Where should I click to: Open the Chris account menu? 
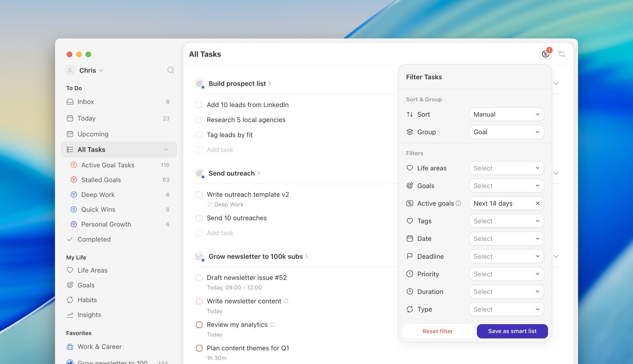(x=91, y=70)
